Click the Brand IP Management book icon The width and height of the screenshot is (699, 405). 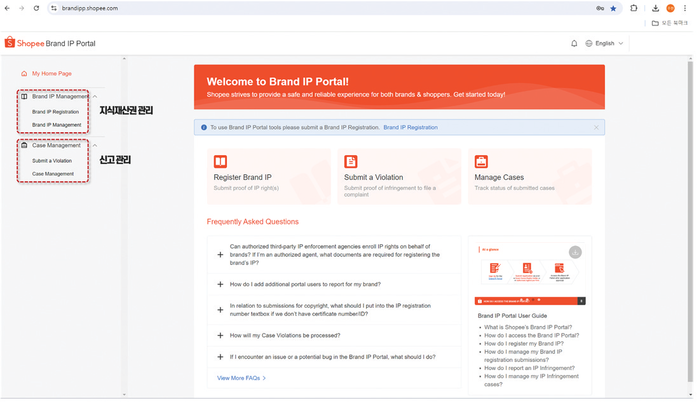click(24, 96)
